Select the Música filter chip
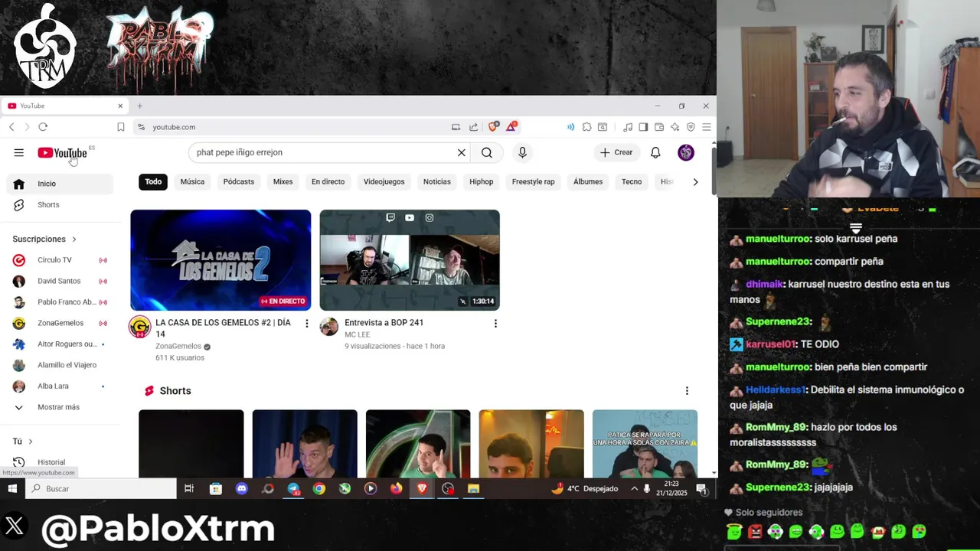980x551 pixels. click(192, 181)
